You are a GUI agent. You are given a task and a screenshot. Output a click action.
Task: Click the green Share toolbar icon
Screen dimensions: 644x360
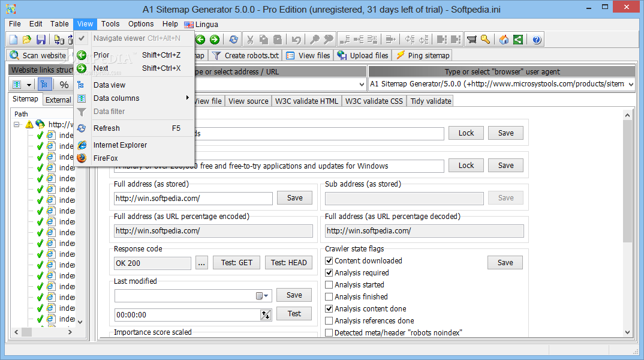click(x=518, y=40)
